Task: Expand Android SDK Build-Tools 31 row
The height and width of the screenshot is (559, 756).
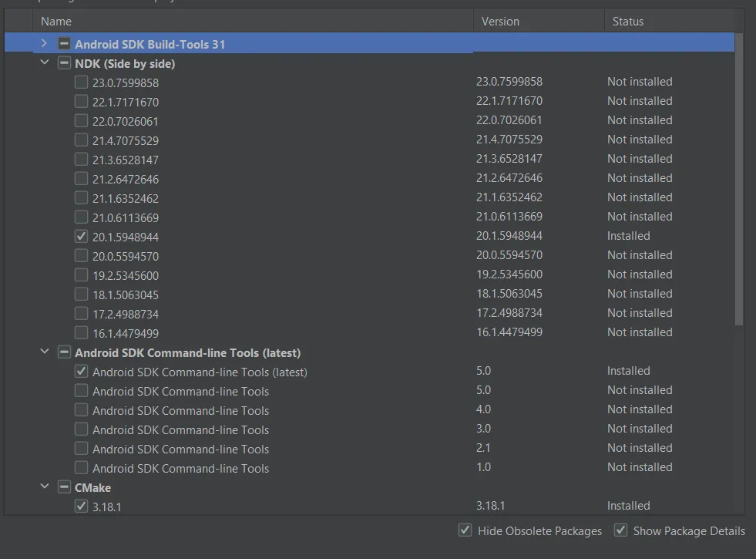Action: pyautogui.click(x=45, y=43)
